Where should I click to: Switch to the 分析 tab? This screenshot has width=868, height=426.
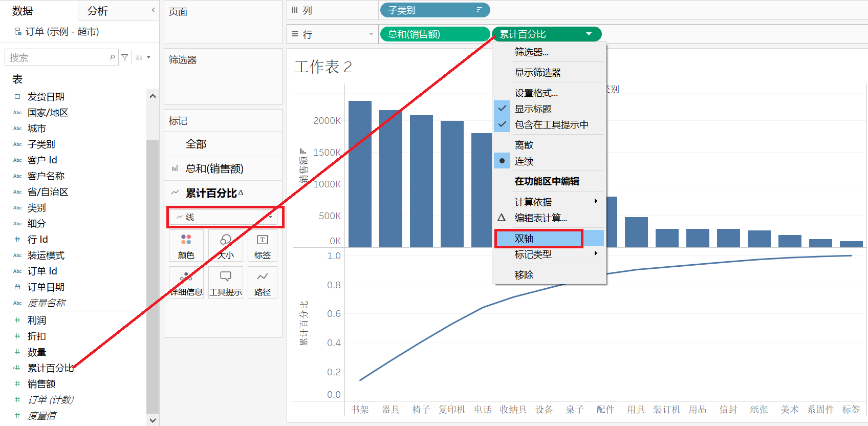coord(98,11)
